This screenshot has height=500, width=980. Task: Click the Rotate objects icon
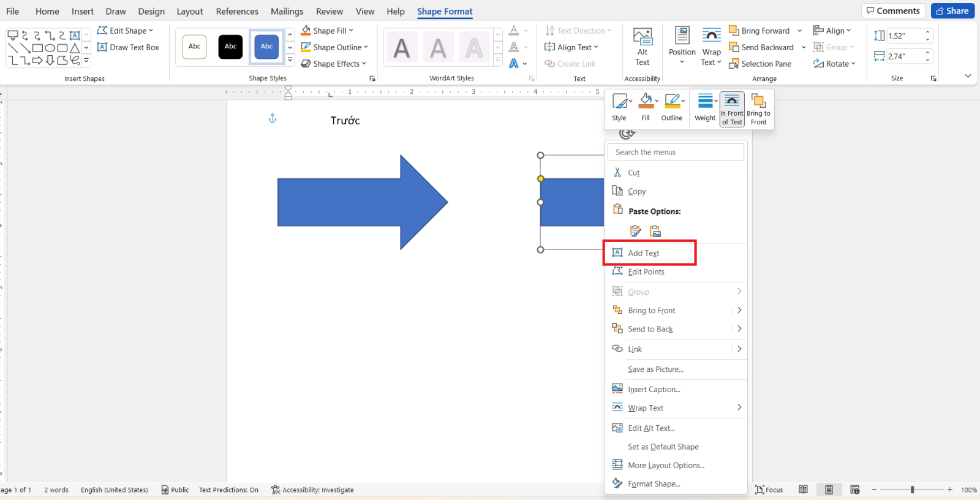[x=818, y=64]
